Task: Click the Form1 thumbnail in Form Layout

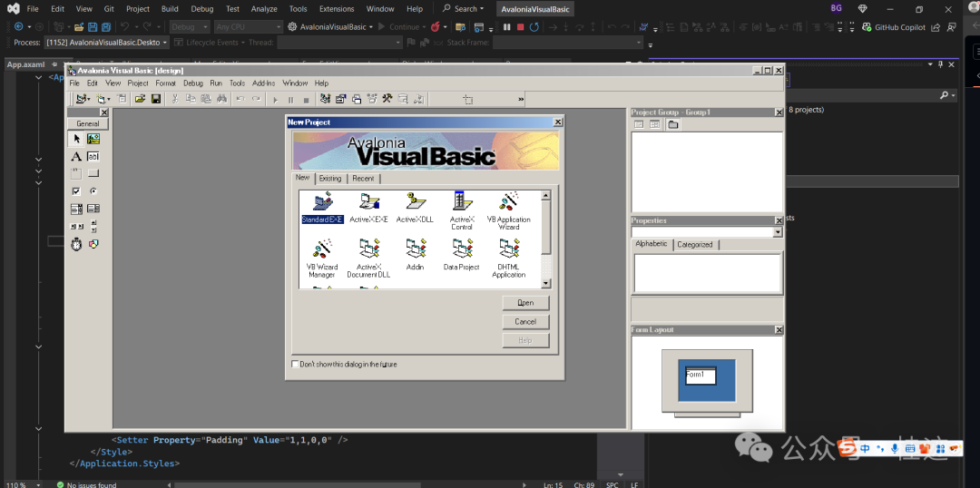Action: [701, 376]
